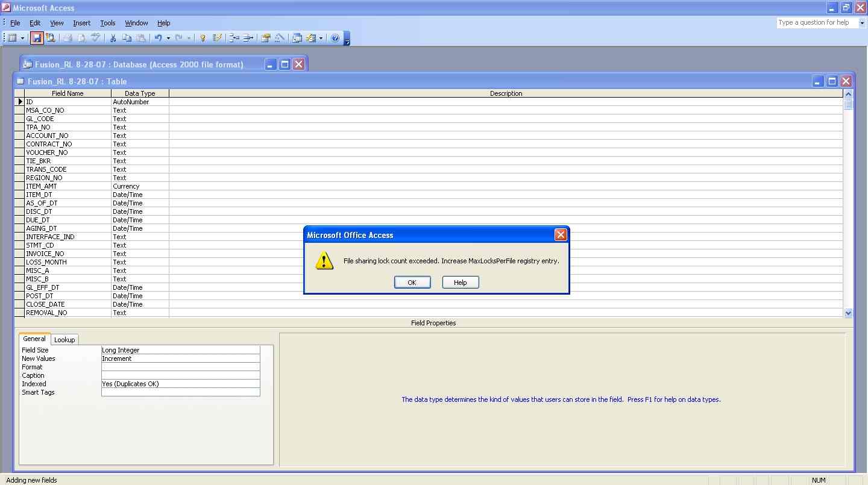
Task: Click the field list scrollbar up arrow
Action: click(848, 94)
